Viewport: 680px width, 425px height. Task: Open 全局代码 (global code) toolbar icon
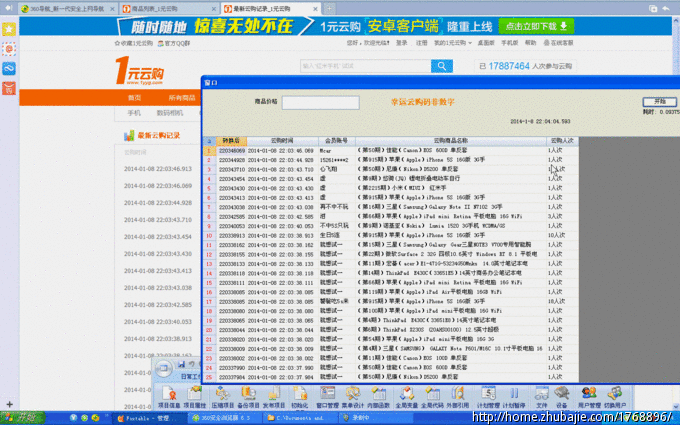[432, 397]
